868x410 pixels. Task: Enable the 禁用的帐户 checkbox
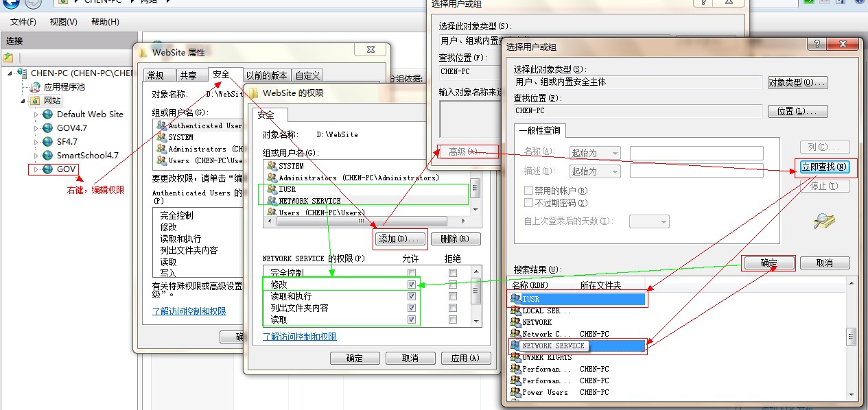coord(528,191)
